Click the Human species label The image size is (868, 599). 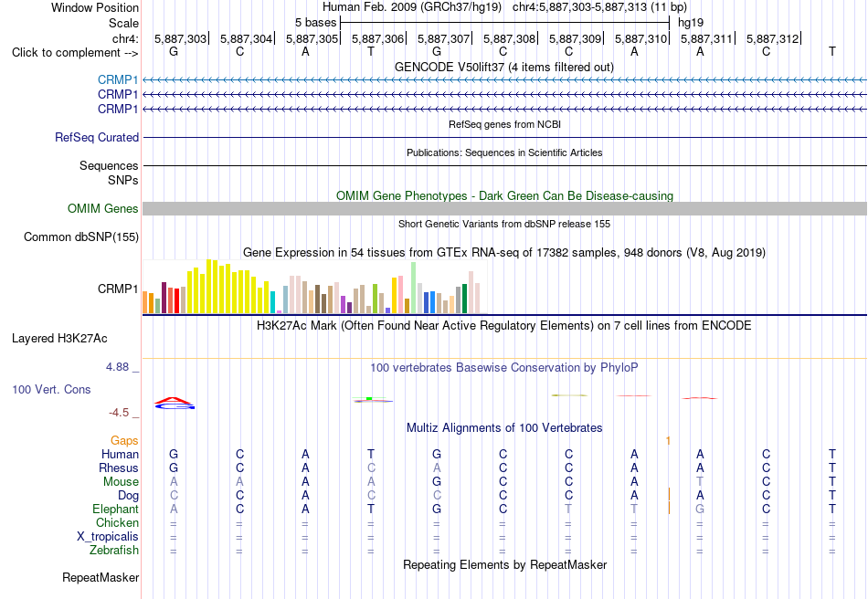(120, 454)
